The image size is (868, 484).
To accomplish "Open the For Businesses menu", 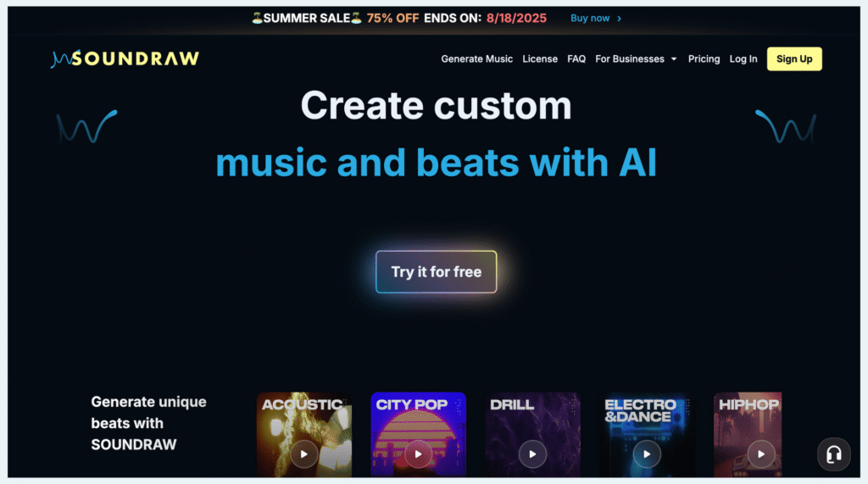I will (636, 58).
